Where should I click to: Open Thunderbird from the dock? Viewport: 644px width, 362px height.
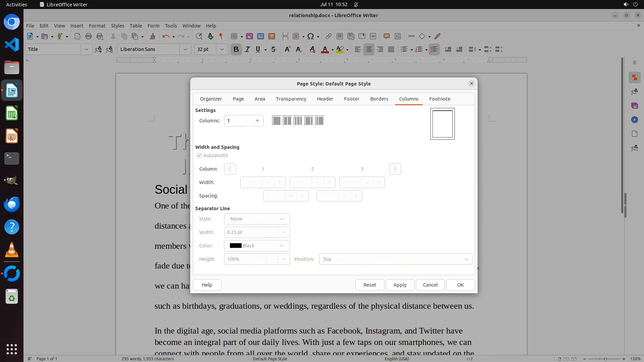[12, 204]
